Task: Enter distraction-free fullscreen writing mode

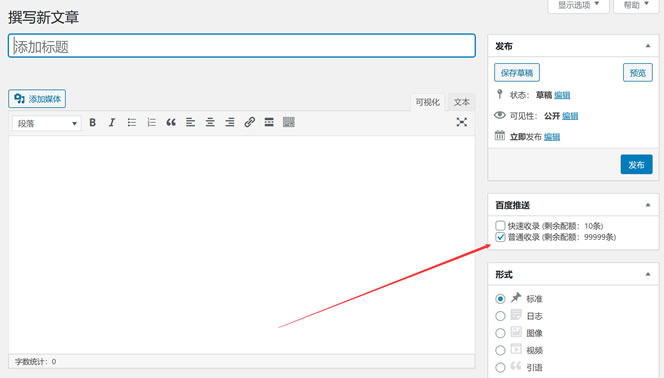Action: click(x=462, y=123)
